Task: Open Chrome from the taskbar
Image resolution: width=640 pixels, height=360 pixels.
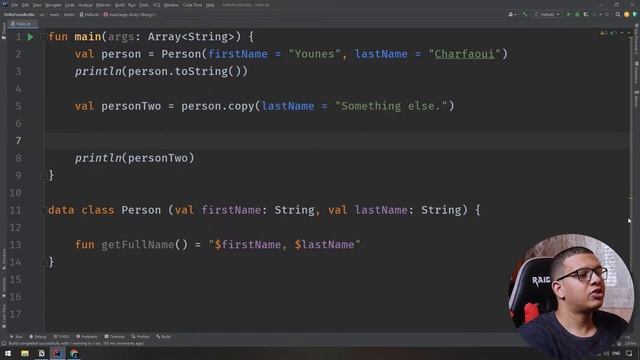Action: pyautogui.click(x=74, y=353)
